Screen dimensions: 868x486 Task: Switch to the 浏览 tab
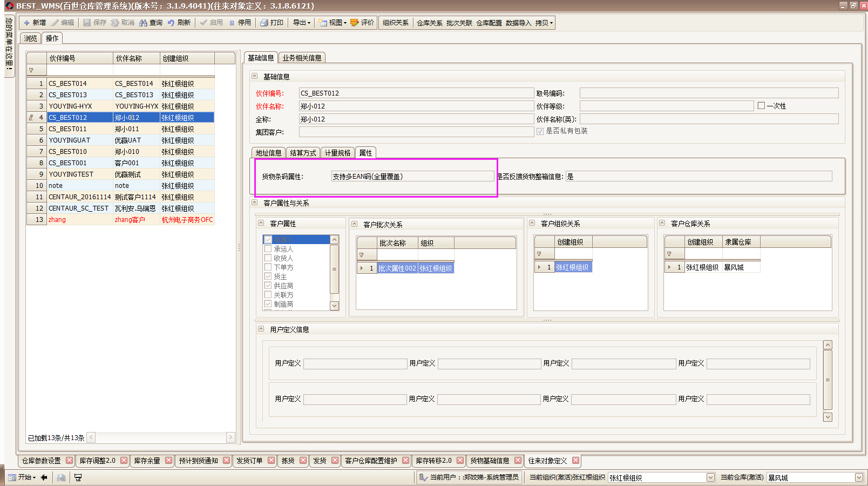point(31,38)
